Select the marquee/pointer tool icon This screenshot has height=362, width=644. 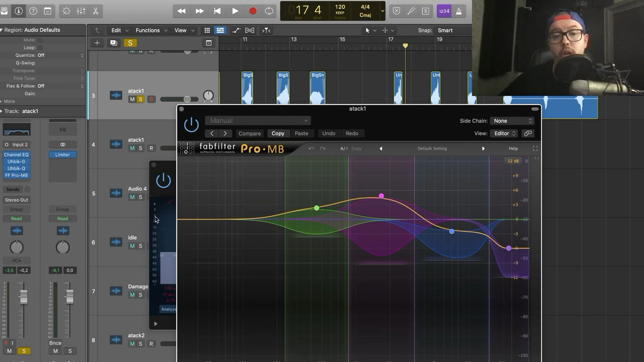click(368, 30)
